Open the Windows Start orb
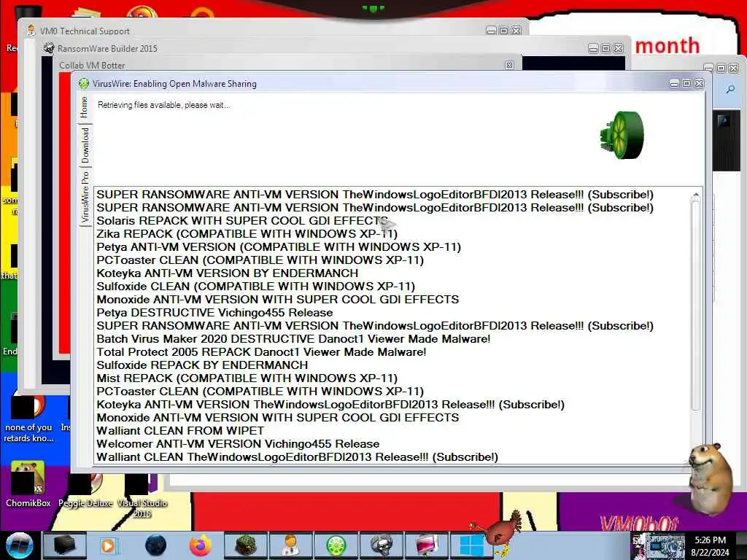 coord(19,545)
